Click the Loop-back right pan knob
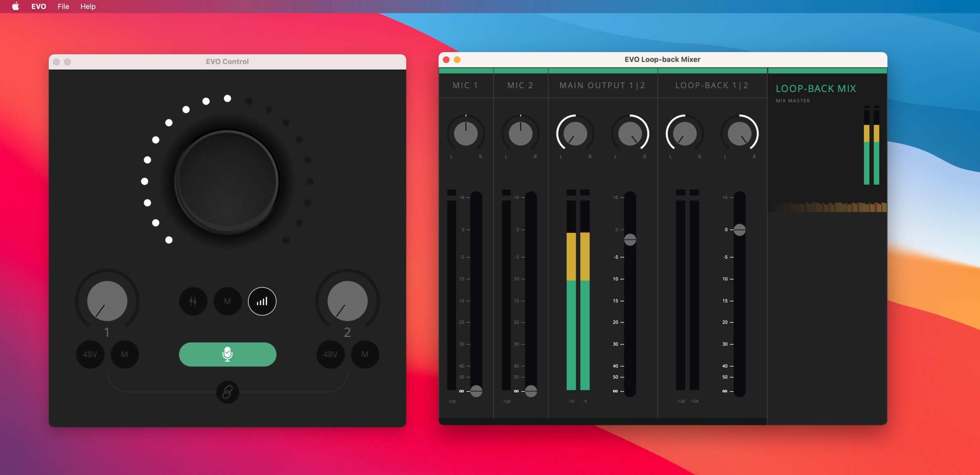Viewport: 980px width, 475px height. 739,134
